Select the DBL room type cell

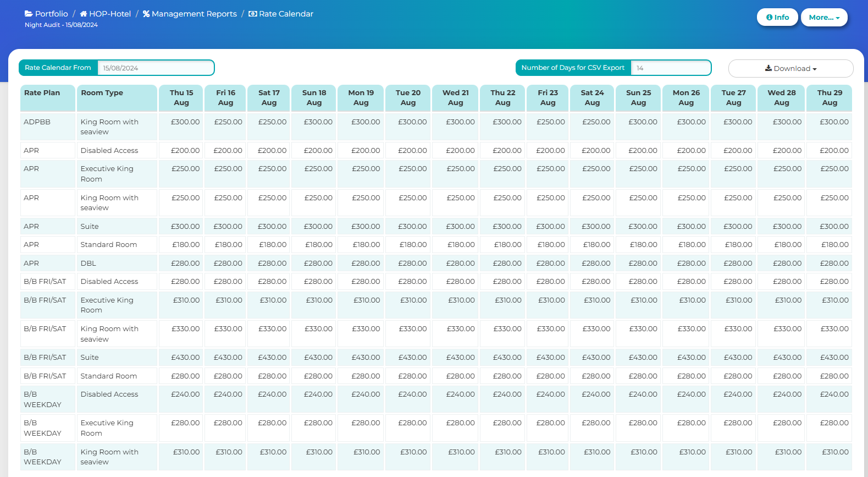click(117, 263)
